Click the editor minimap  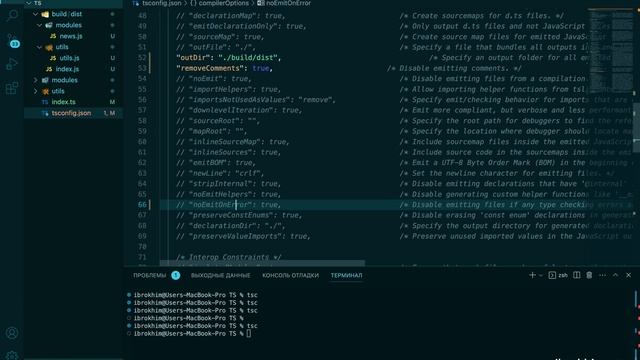click(611, 51)
